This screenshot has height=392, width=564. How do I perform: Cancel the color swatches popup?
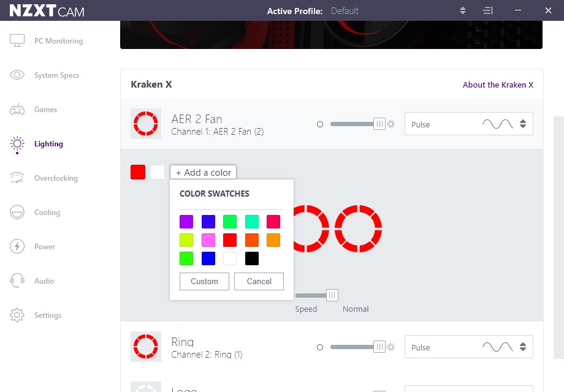259,281
